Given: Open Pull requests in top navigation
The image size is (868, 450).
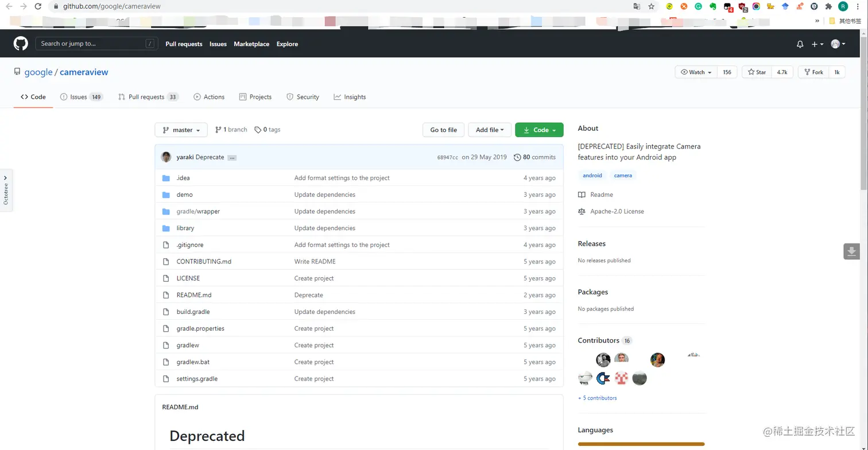Looking at the screenshot, I should [x=184, y=44].
